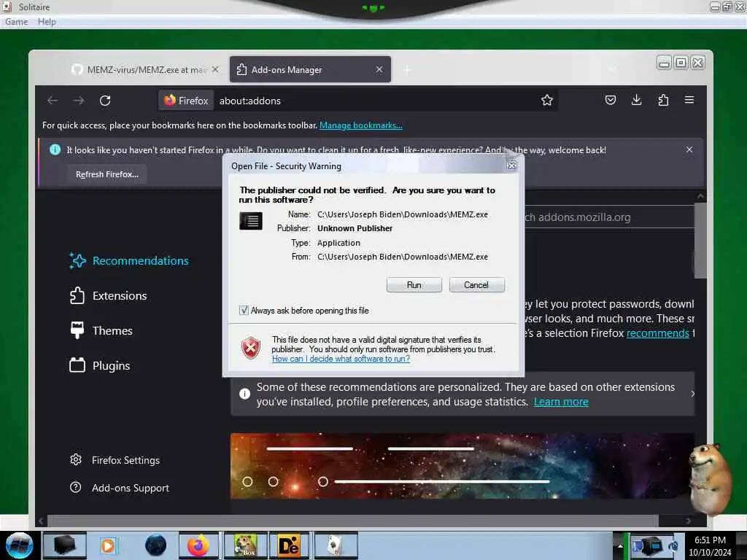Bookmark this page with the star icon

tap(547, 100)
